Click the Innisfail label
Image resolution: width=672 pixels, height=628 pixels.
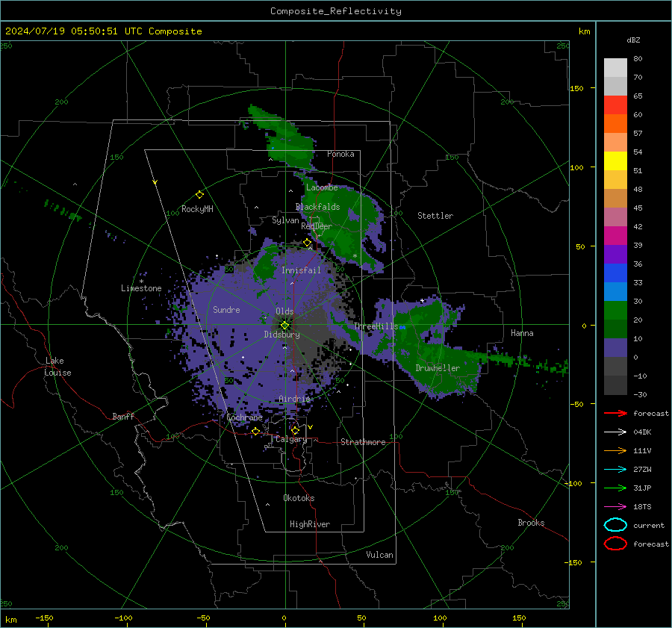click(301, 270)
